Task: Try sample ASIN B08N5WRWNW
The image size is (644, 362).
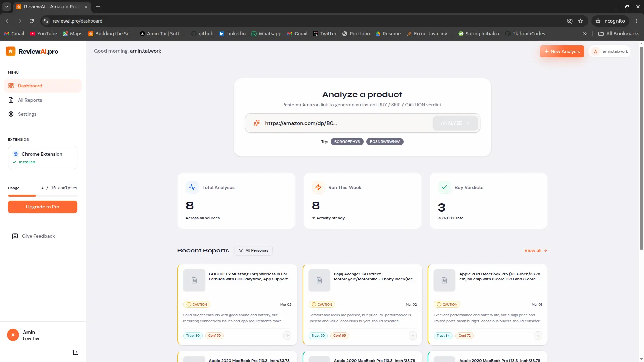Action: 385,142
